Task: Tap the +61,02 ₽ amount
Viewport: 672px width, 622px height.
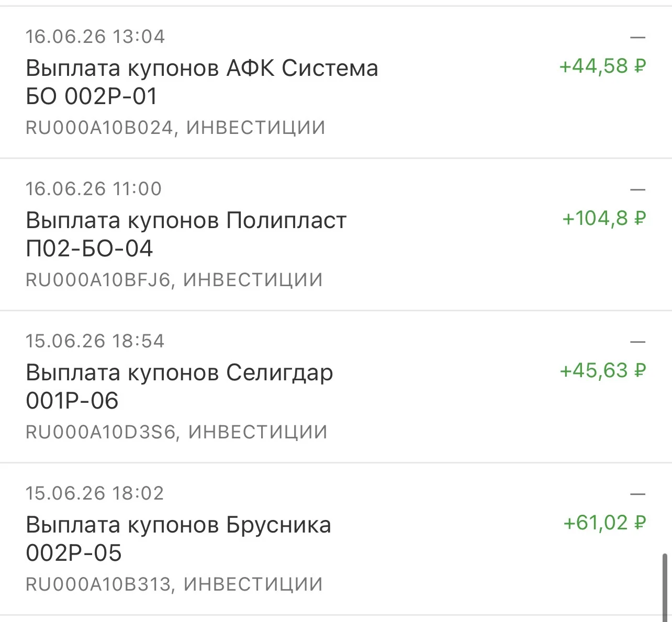Action: click(x=604, y=523)
